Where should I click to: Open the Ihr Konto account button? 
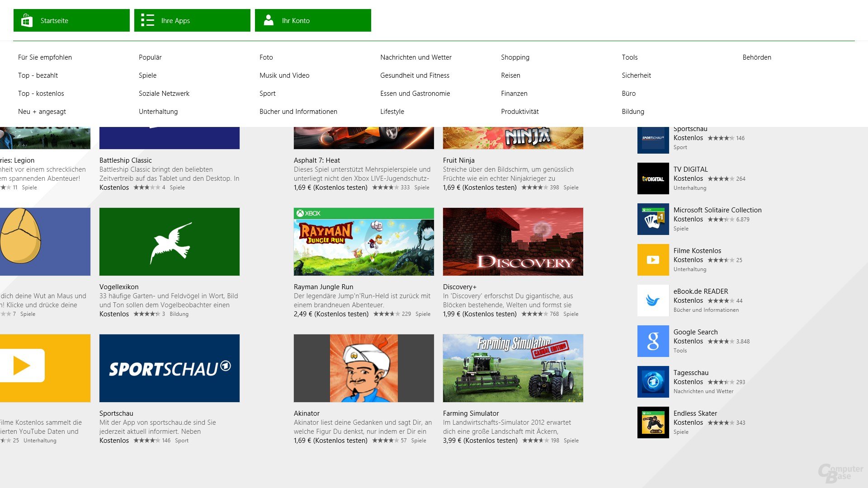pyautogui.click(x=313, y=20)
